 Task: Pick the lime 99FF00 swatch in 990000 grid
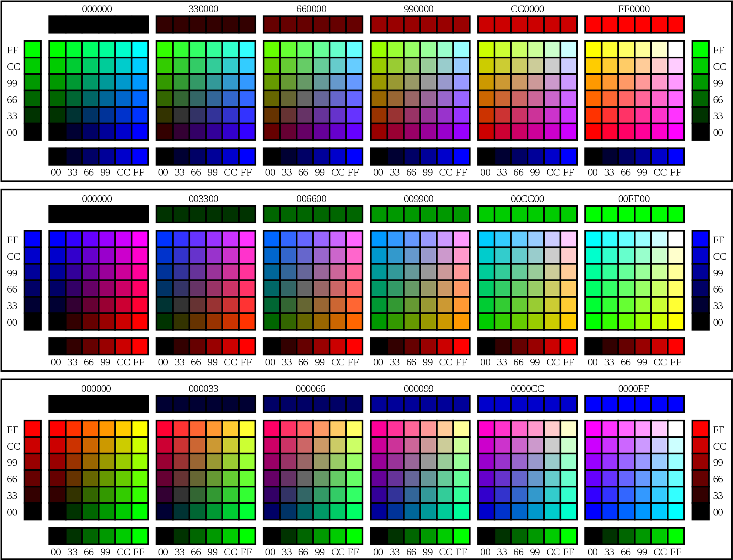[379, 49]
